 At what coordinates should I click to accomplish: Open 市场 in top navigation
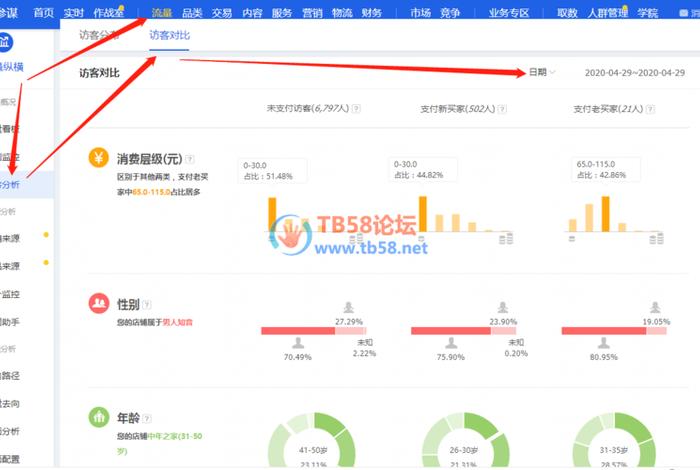click(x=420, y=12)
